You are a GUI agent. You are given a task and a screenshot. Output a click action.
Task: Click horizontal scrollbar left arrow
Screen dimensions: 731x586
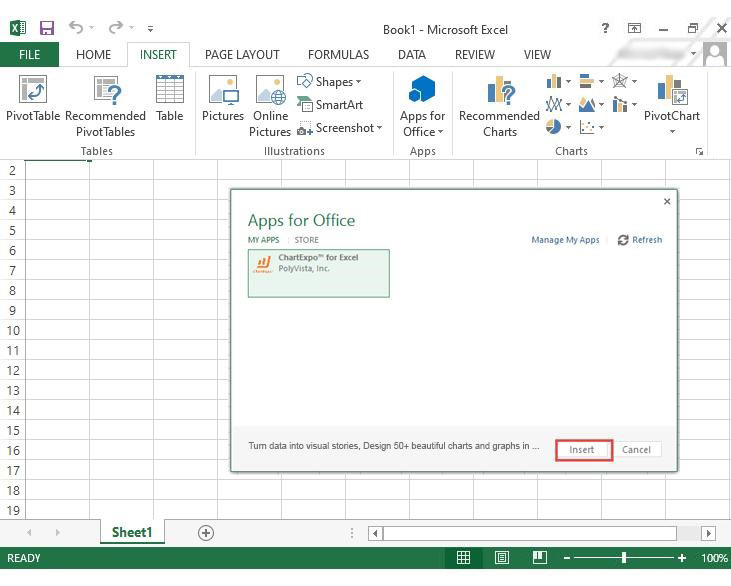[x=375, y=533]
